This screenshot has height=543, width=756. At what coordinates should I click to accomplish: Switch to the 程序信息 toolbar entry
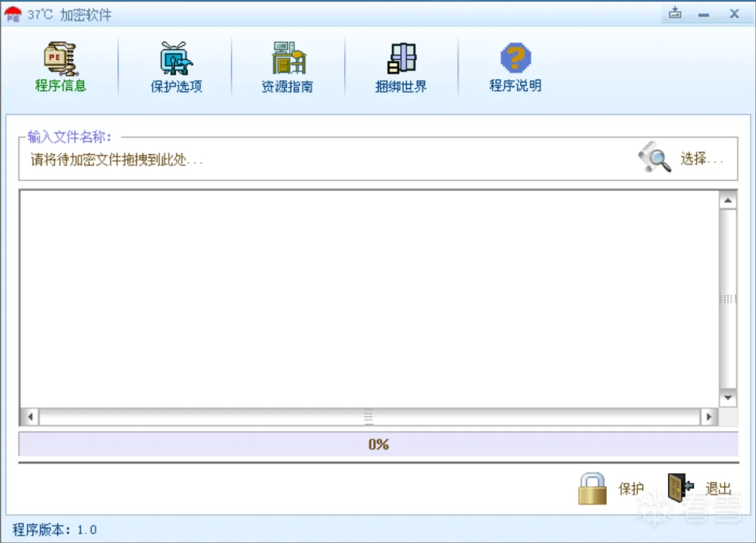[60, 86]
